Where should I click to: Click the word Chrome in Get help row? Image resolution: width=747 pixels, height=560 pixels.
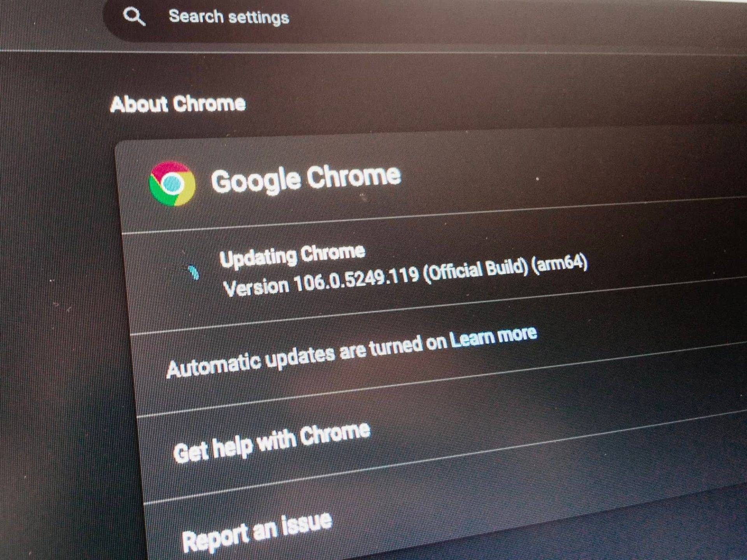point(335,434)
